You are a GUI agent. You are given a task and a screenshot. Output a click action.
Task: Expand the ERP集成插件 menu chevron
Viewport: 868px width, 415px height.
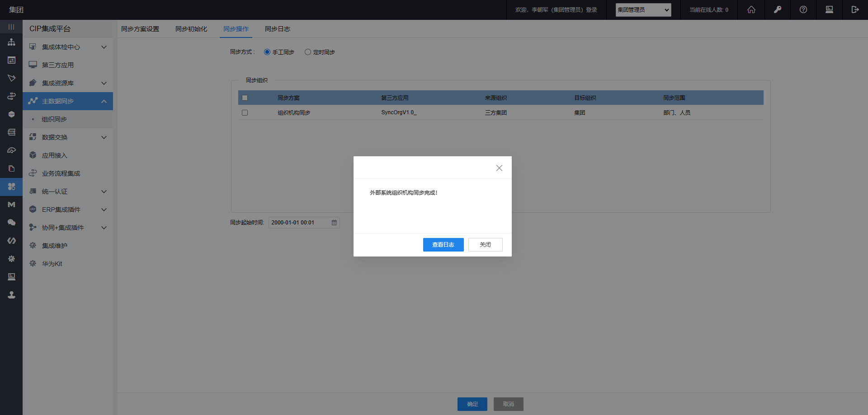(104, 210)
